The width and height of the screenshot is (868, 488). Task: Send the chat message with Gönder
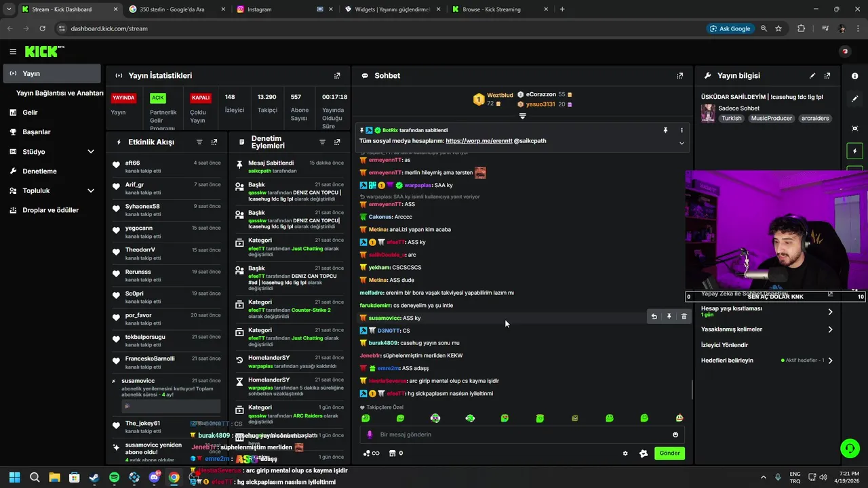(669, 453)
